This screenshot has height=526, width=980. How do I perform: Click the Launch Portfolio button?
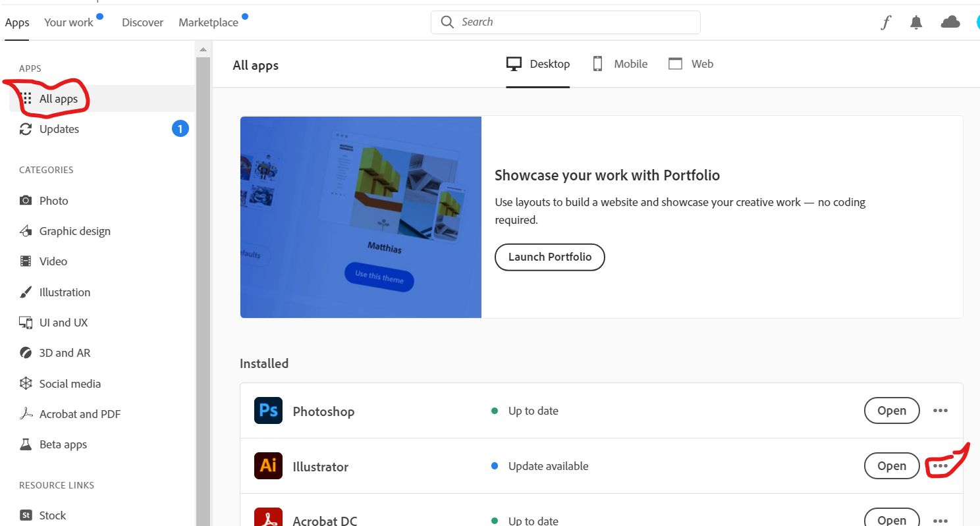(550, 257)
